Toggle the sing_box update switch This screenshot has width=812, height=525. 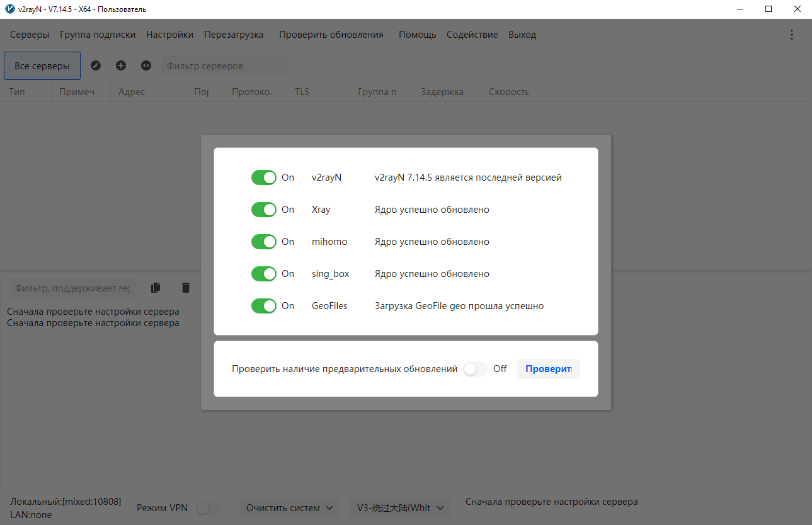coord(264,274)
